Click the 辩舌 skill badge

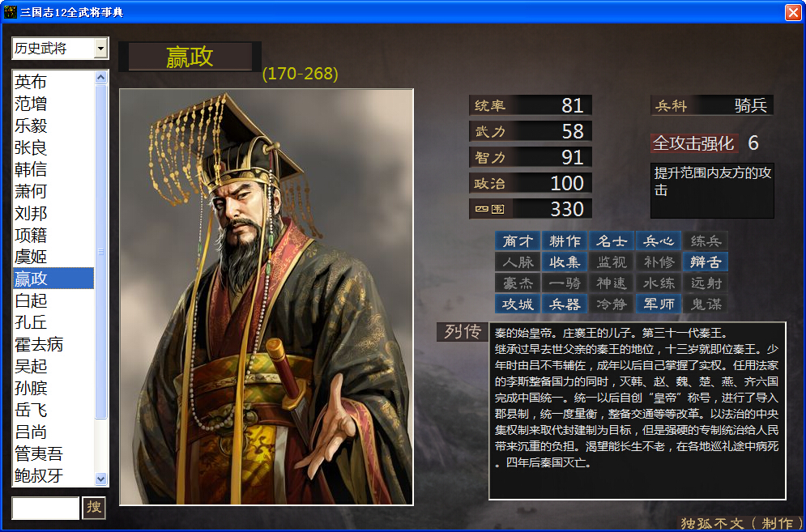click(706, 262)
